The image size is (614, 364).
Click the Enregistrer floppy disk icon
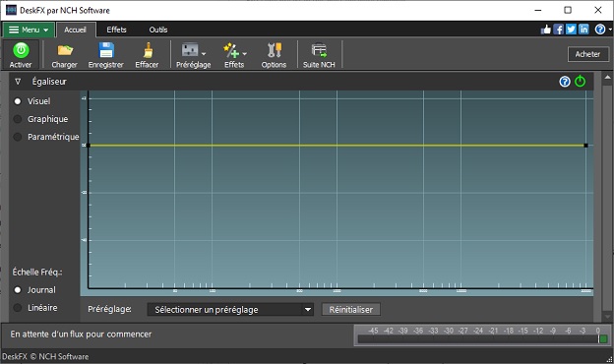click(106, 50)
